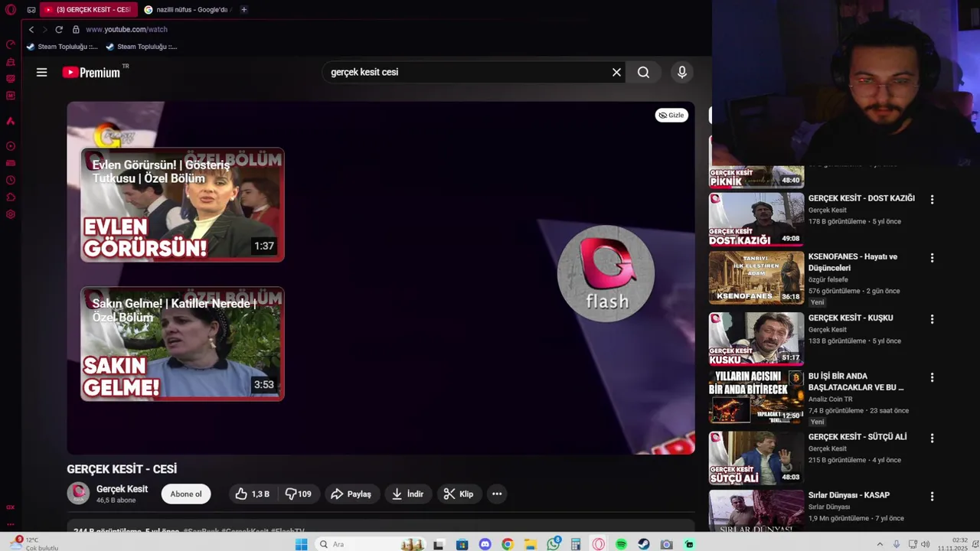Download the video with İndir
The width and height of the screenshot is (980, 551).
(408, 494)
